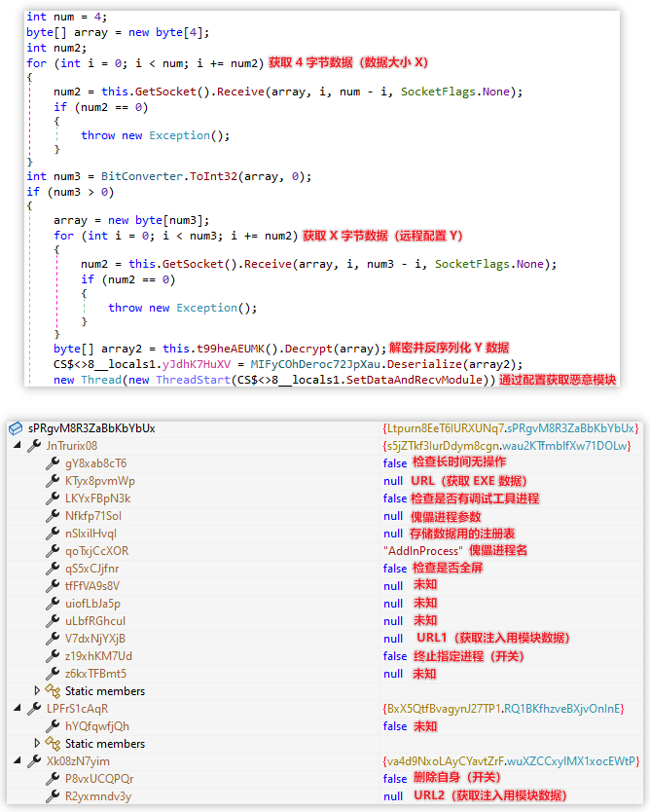Image resolution: width=650 pixels, height=812 pixels.
Task: Click the wrench icon of KTyx8pvmWp
Action: point(53,481)
